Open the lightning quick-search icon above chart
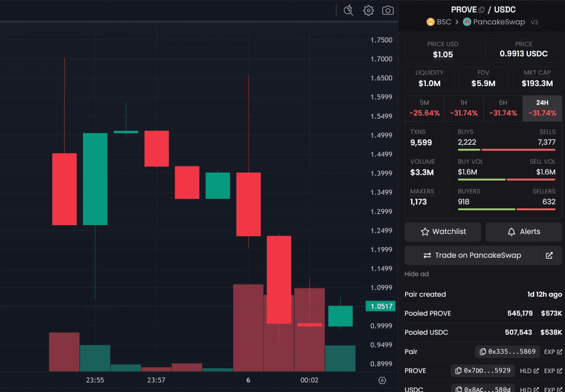Viewport: 565px width, 392px height. [348, 11]
